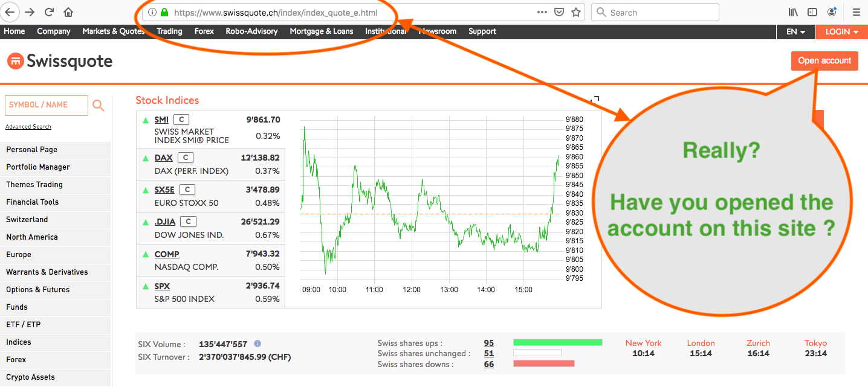
Task: Open Options & Futures in the sidebar
Action: coord(56,290)
